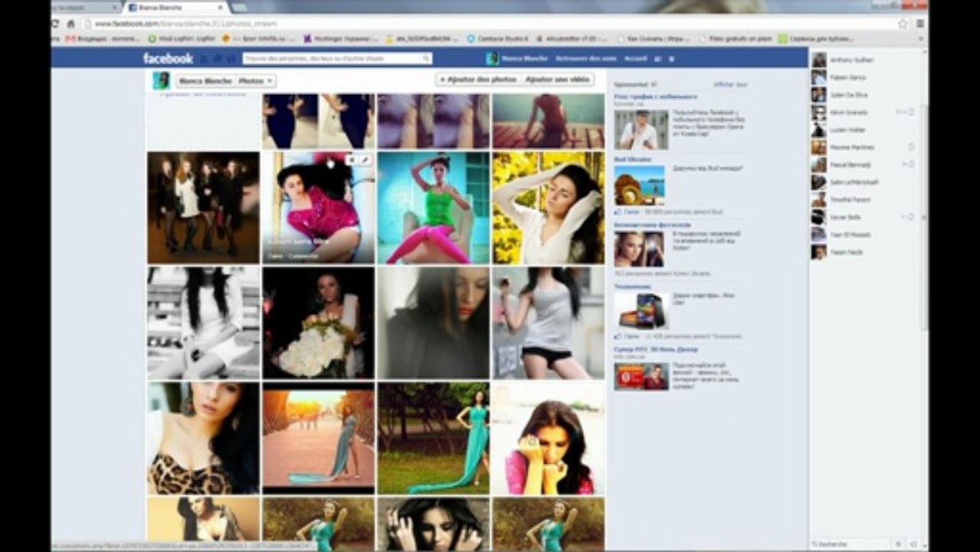Open the Bud Ukraine ad image
Screen dimensions: 980x552
[639, 185]
